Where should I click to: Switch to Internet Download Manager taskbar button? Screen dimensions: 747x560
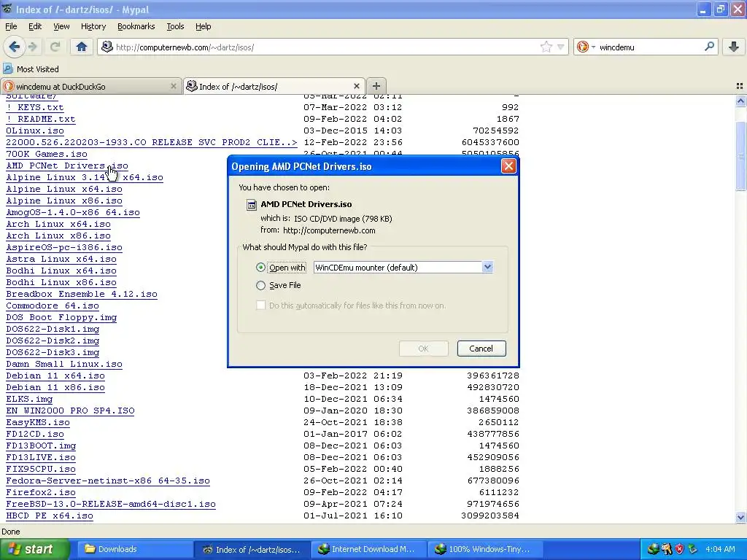(368, 549)
